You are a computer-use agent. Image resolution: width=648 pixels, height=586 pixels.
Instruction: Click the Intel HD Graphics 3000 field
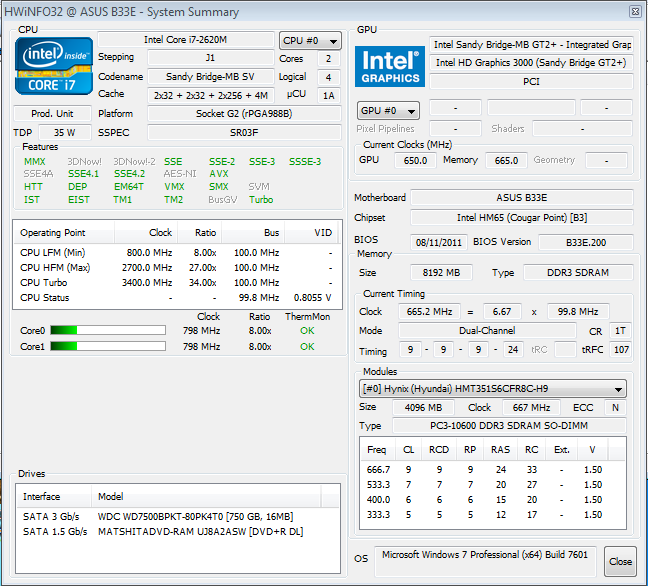(531, 62)
